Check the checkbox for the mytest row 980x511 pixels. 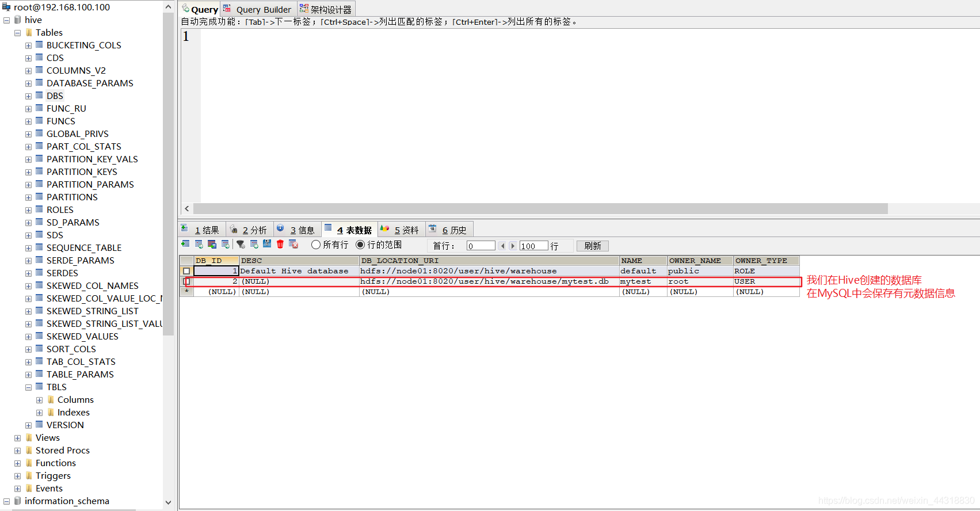coord(186,281)
